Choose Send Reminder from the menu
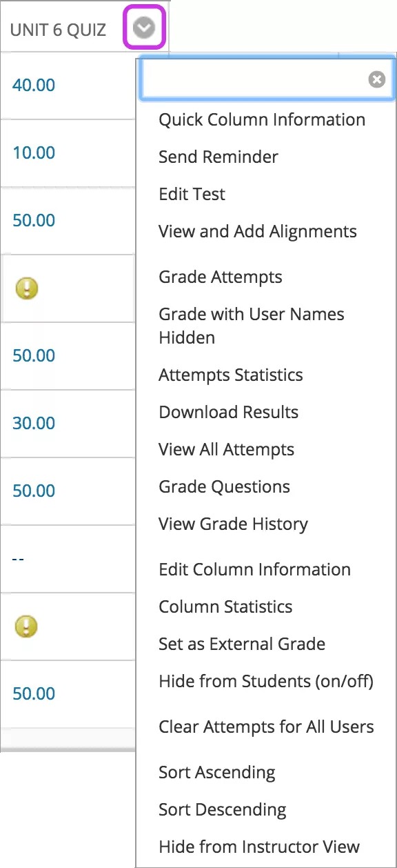The height and width of the screenshot is (868, 397). pyautogui.click(x=218, y=157)
